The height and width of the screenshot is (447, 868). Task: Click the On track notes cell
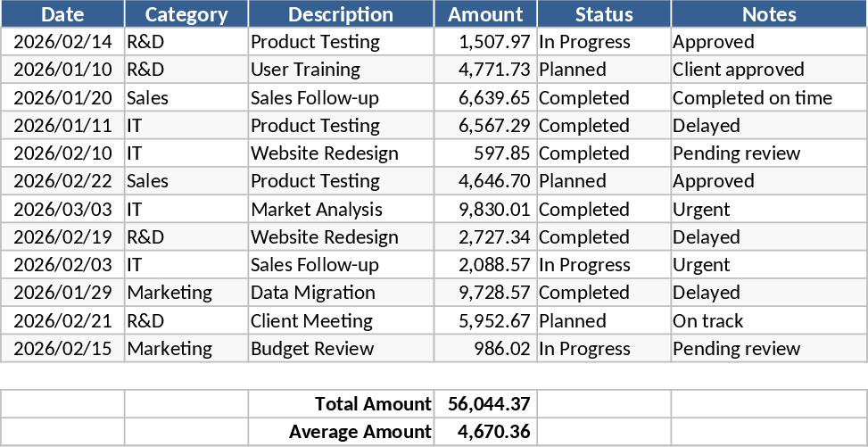[768, 321]
